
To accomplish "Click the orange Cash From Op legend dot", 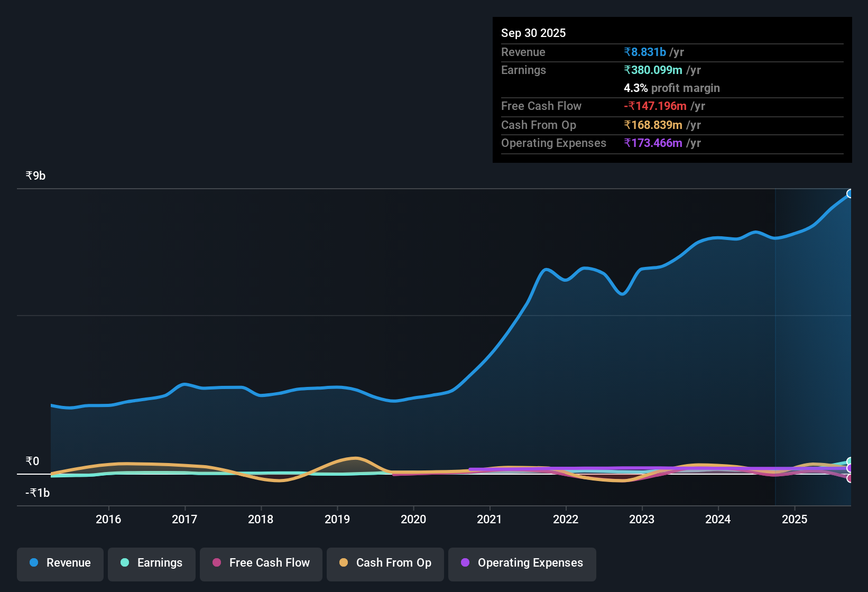I will [344, 563].
